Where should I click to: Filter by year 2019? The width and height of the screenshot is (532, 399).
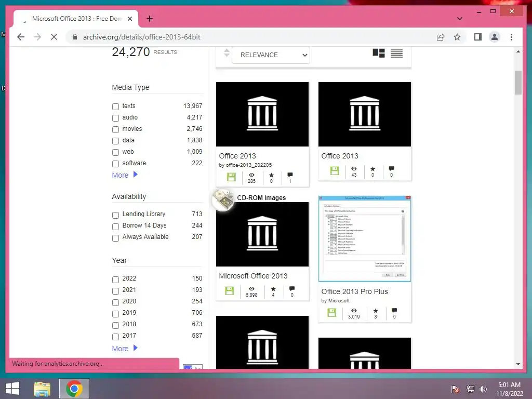pyautogui.click(x=115, y=314)
